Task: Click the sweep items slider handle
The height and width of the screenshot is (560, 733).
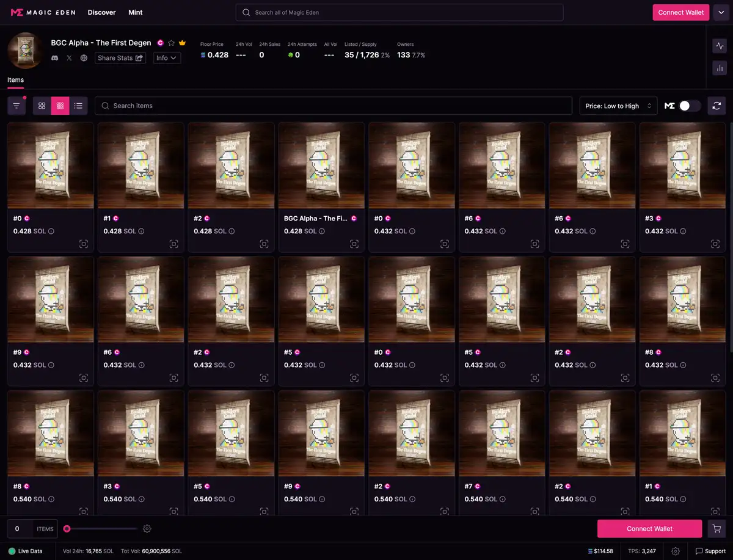Action: tap(67, 529)
